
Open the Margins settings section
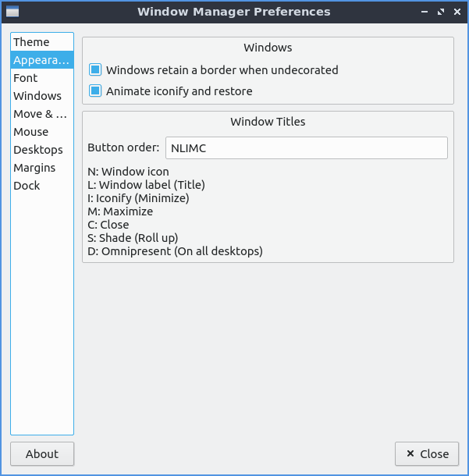tap(34, 168)
